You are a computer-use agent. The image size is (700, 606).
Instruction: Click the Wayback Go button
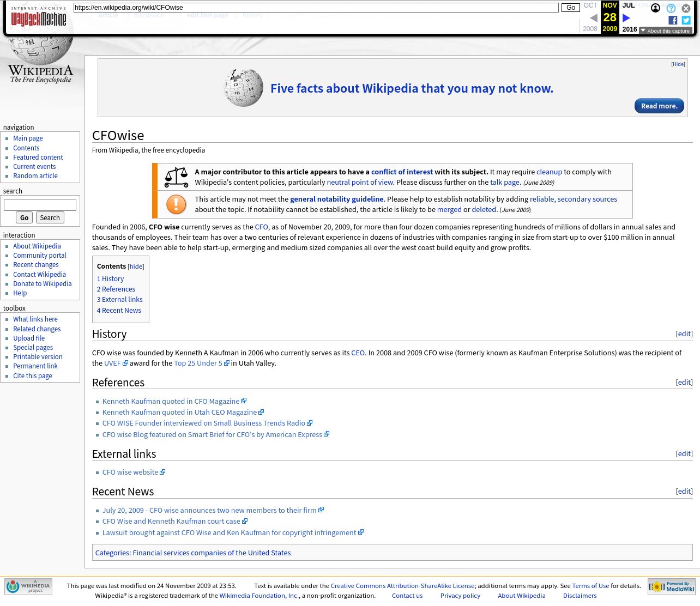coord(571,8)
